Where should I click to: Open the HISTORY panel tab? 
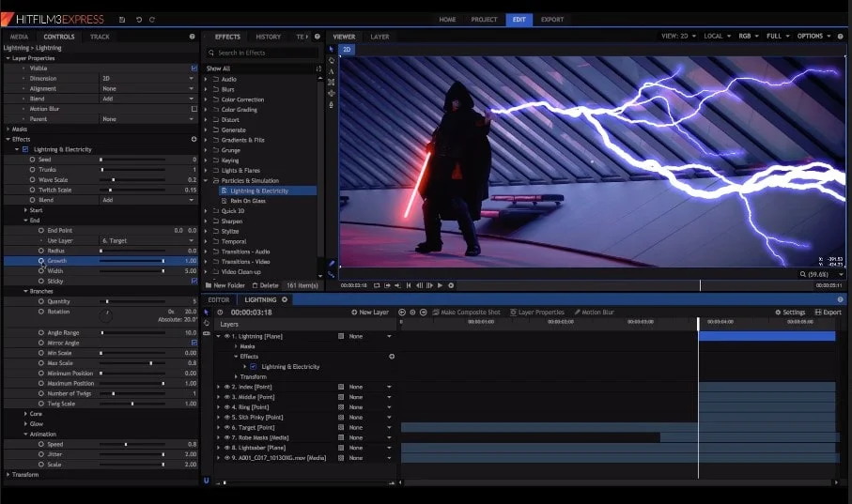(x=268, y=37)
